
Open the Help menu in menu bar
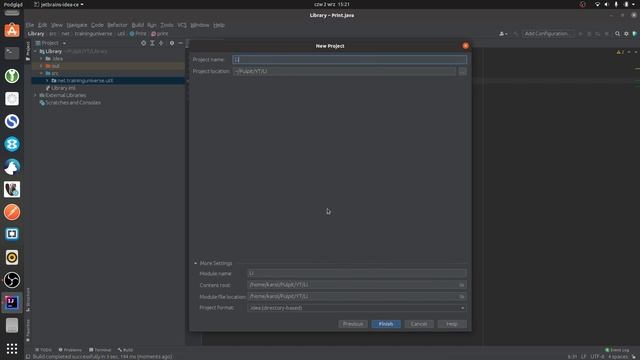[x=219, y=25]
